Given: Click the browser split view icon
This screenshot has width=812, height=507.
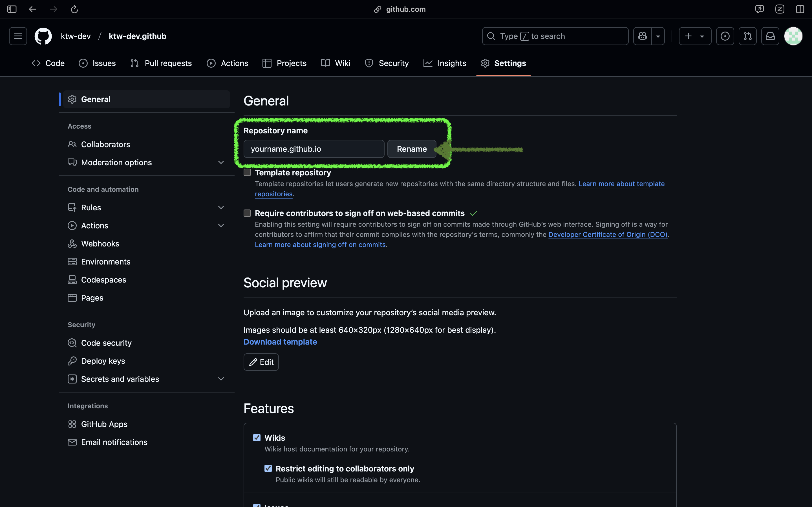Looking at the screenshot, I should [800, 9].
